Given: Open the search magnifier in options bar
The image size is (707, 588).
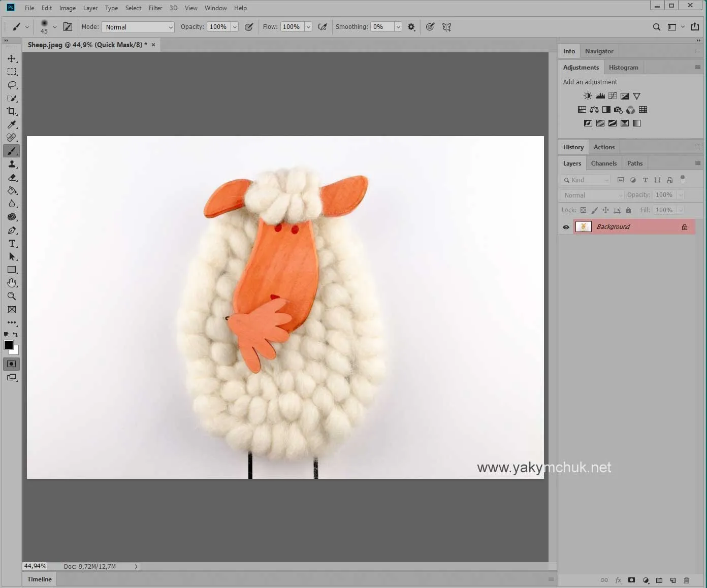Looking at the screenshot, I should [657, 27].
